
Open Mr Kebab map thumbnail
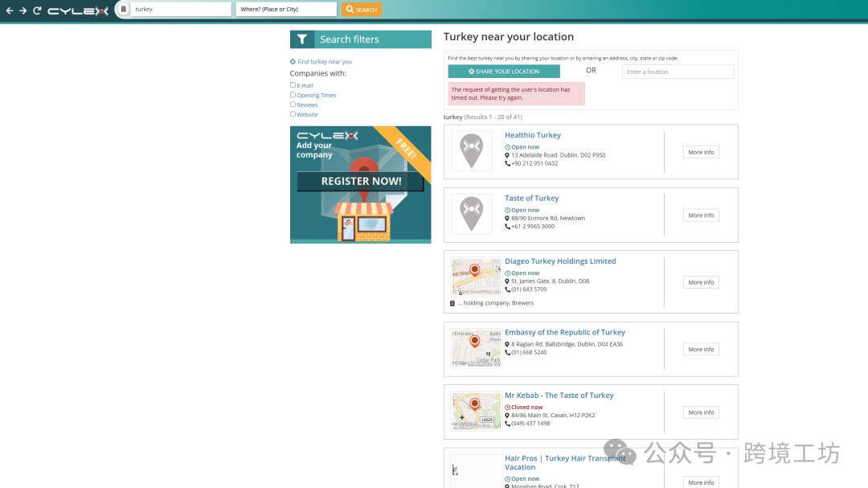(476, 412)
